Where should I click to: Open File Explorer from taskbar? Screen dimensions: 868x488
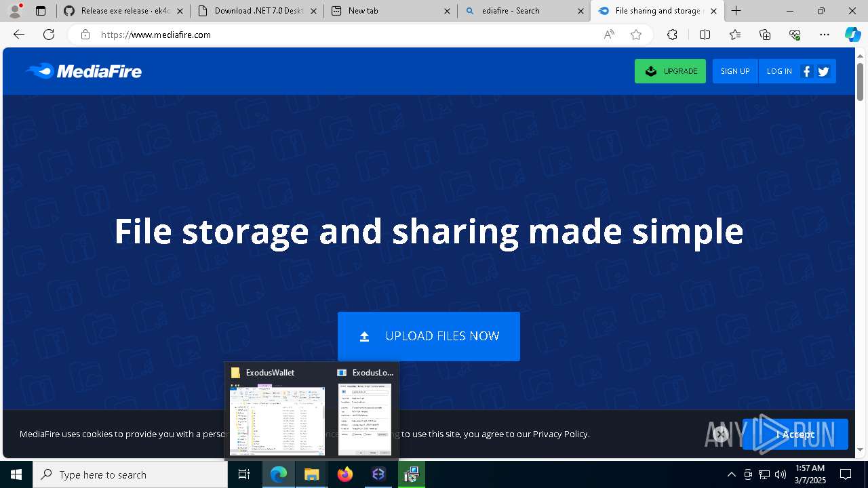pyautogui.click(x=312, y=474)
